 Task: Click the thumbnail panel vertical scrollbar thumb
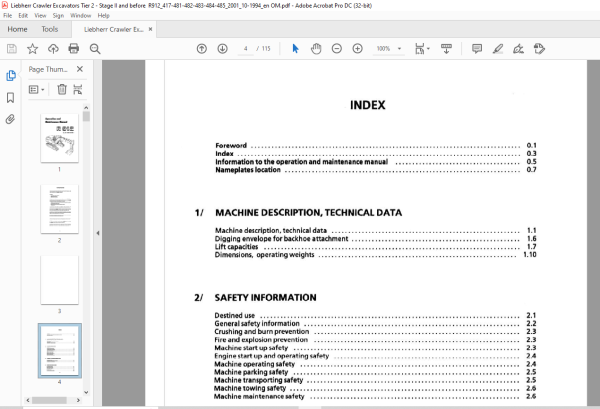86,117
